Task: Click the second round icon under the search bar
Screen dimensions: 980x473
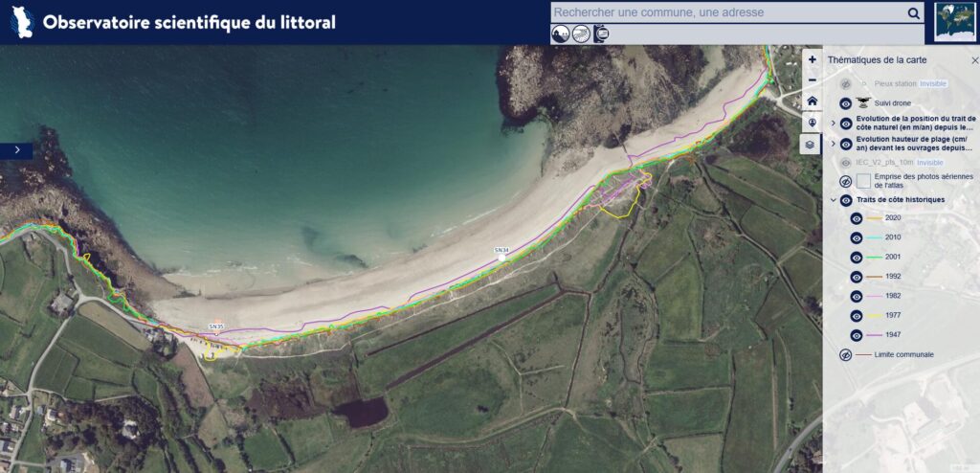Action: click(x=581, y=34)
